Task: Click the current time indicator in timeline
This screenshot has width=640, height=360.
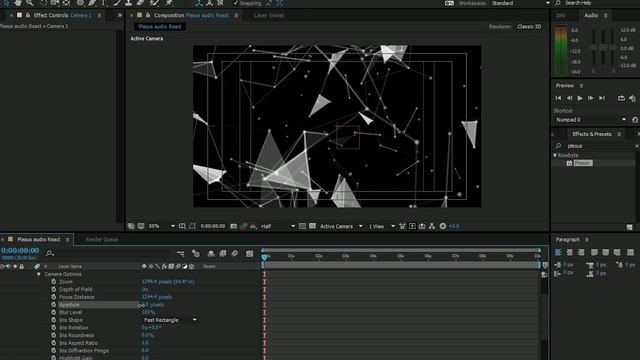Action: click(264, 257)
